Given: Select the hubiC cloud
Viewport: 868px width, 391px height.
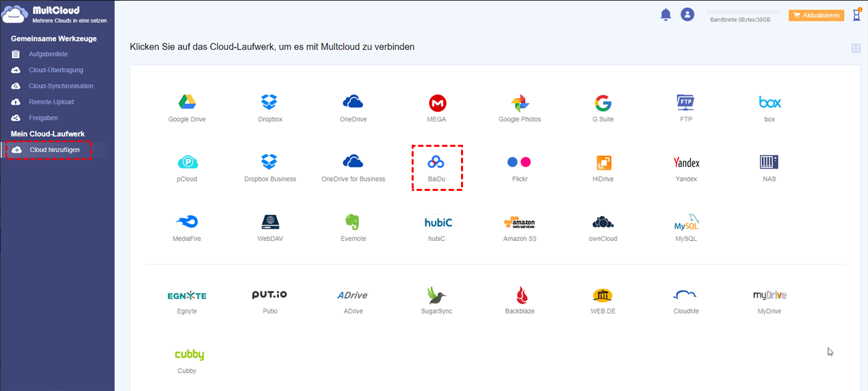Looking at the screenshot, I should click(438, 222).
